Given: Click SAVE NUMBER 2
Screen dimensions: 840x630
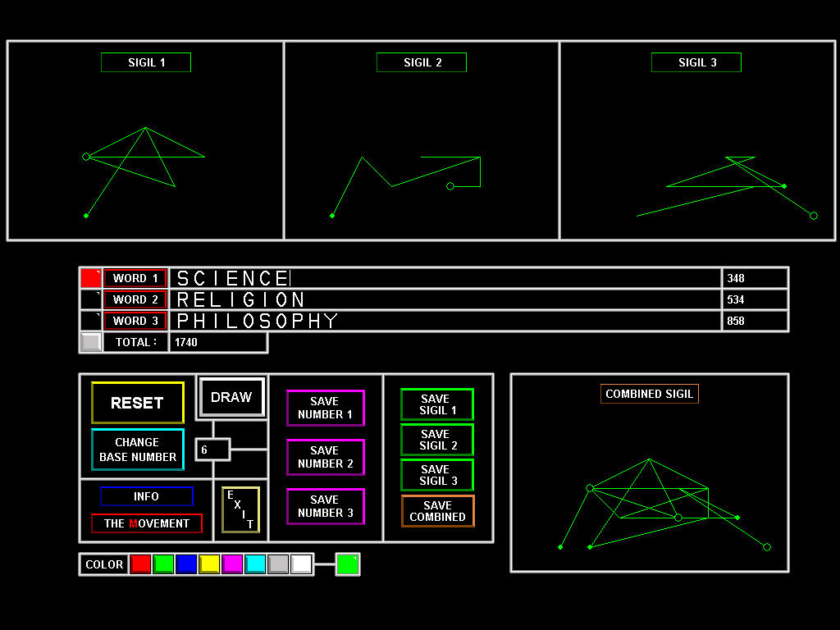Looking at the screenshot, I should [325, 457].
